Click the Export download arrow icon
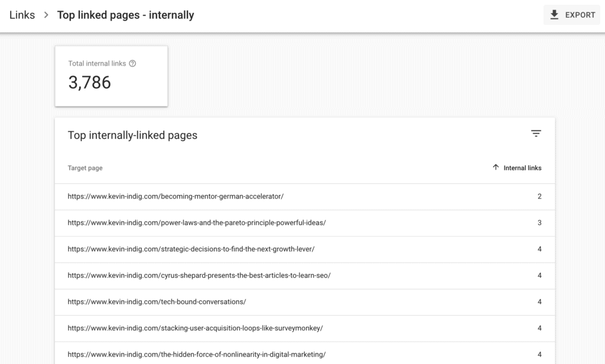The width and height of the screenshot is (605, 364). 554,15
